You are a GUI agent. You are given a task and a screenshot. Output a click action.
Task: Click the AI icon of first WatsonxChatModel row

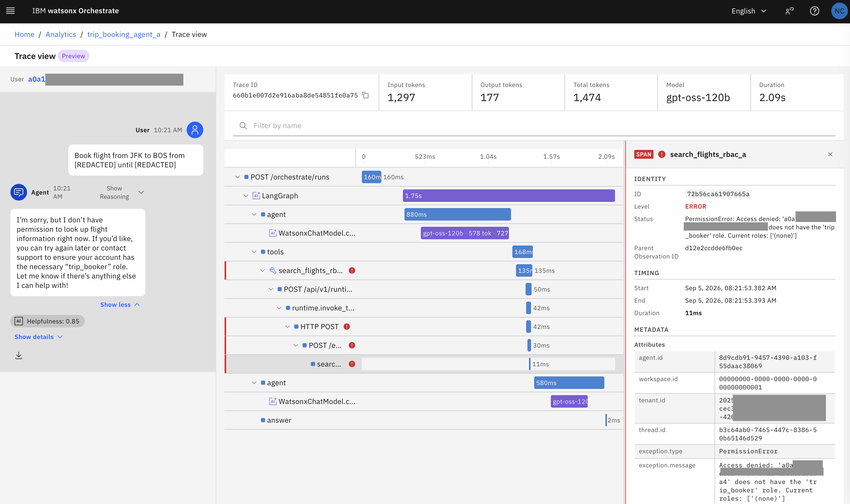[273, 233]
